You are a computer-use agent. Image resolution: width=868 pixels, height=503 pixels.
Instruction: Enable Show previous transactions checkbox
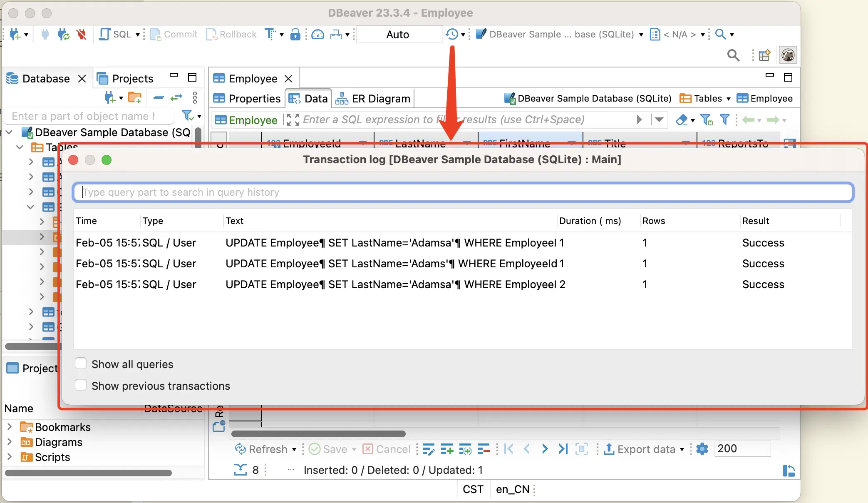coord(81,386)
